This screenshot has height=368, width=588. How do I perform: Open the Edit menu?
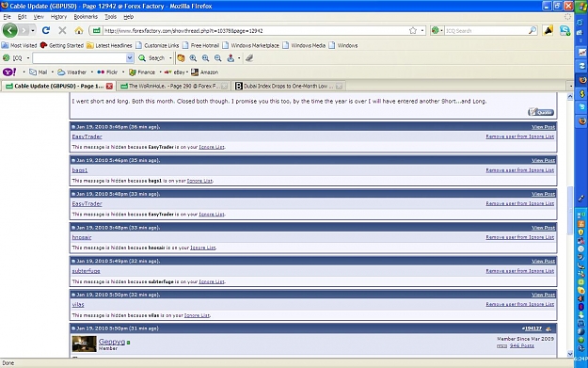(23, 17)
